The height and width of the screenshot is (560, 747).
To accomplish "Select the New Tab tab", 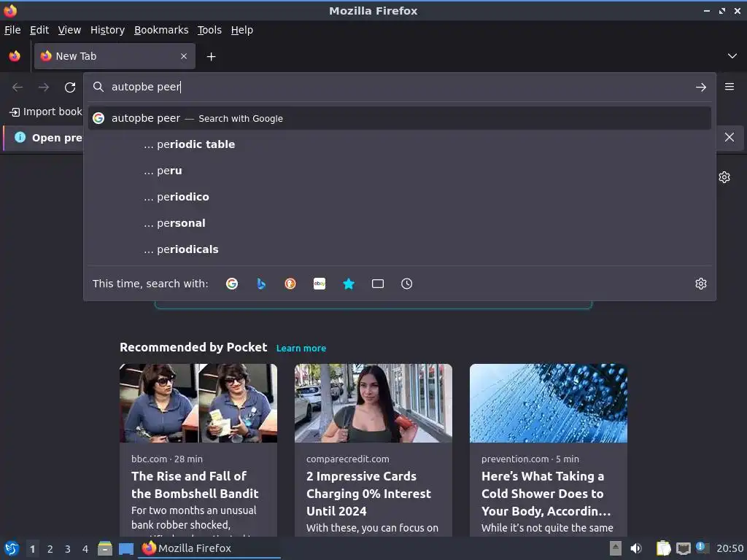I will (x=115, y=56).
